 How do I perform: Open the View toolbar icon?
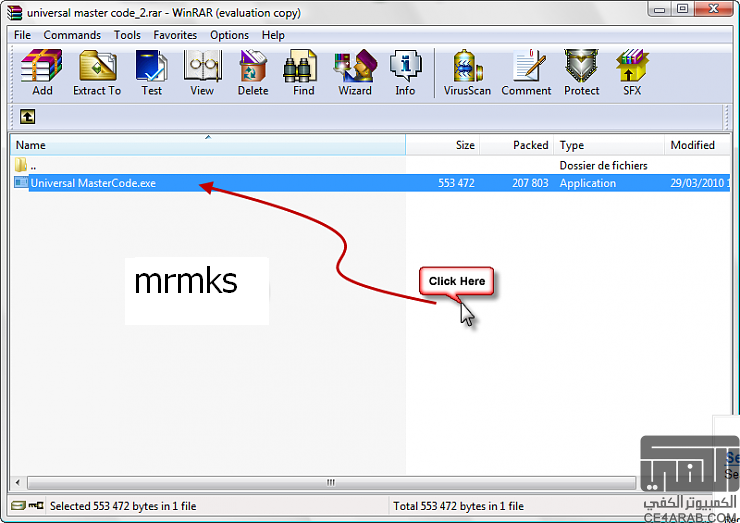pos(202,72)
